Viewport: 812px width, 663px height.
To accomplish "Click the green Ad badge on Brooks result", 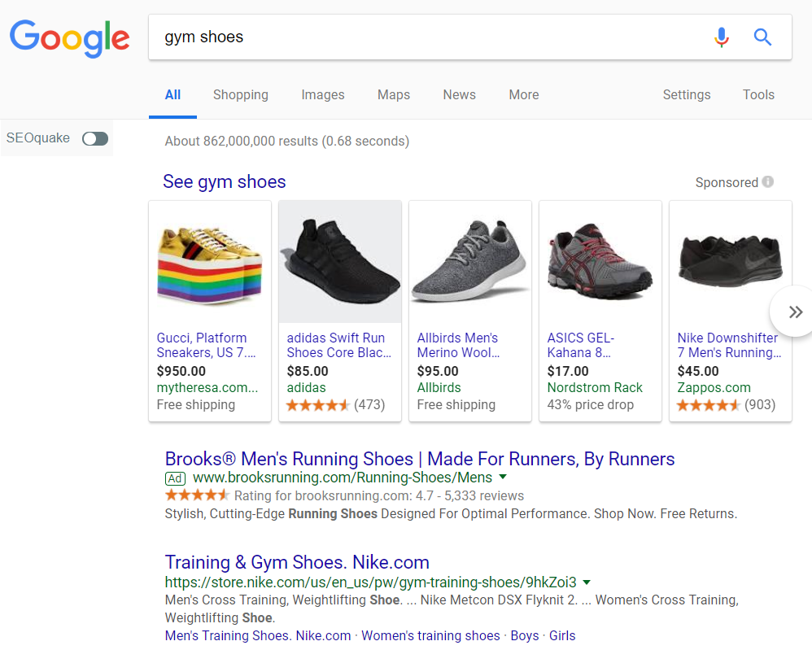I will tap(174, 478).
